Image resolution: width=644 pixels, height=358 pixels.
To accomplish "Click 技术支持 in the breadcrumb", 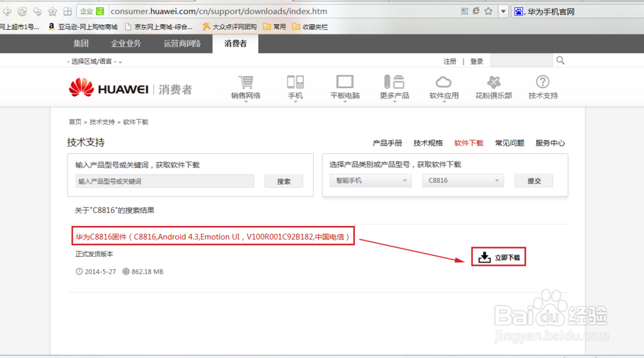I will 102,122.
